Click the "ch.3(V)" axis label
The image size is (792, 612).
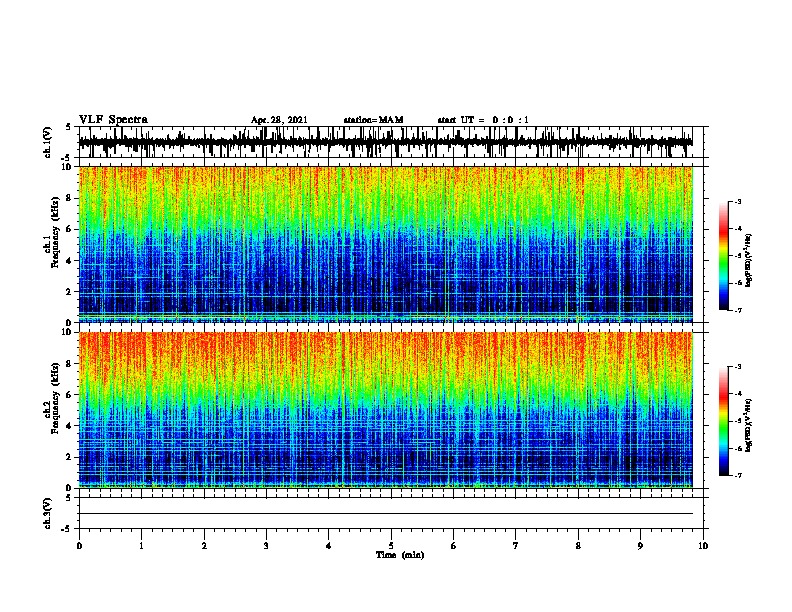(x=48, y=513)
